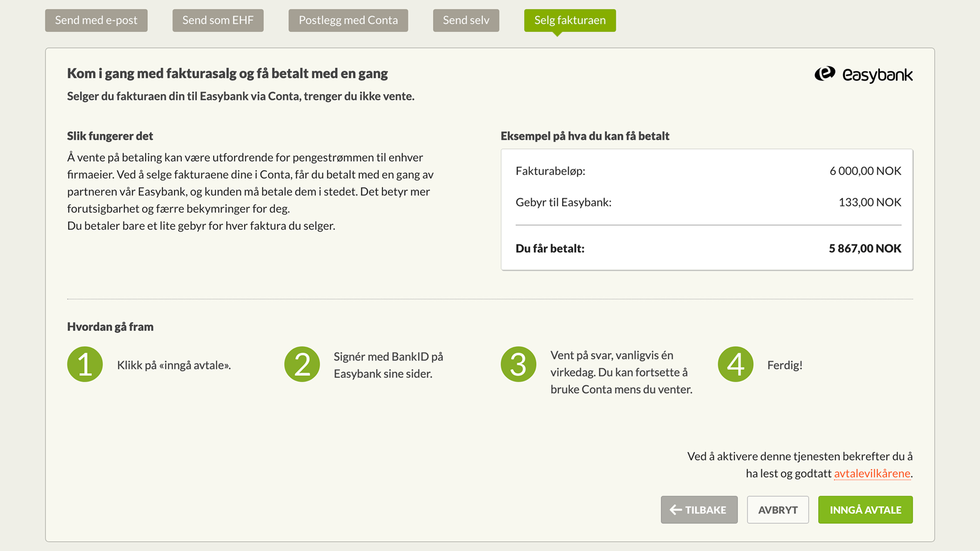Image resolution: width=980 pixels, height=551 pixels.
Task: Click the Gebyr til Easybank label
Action: pos(563,202)
